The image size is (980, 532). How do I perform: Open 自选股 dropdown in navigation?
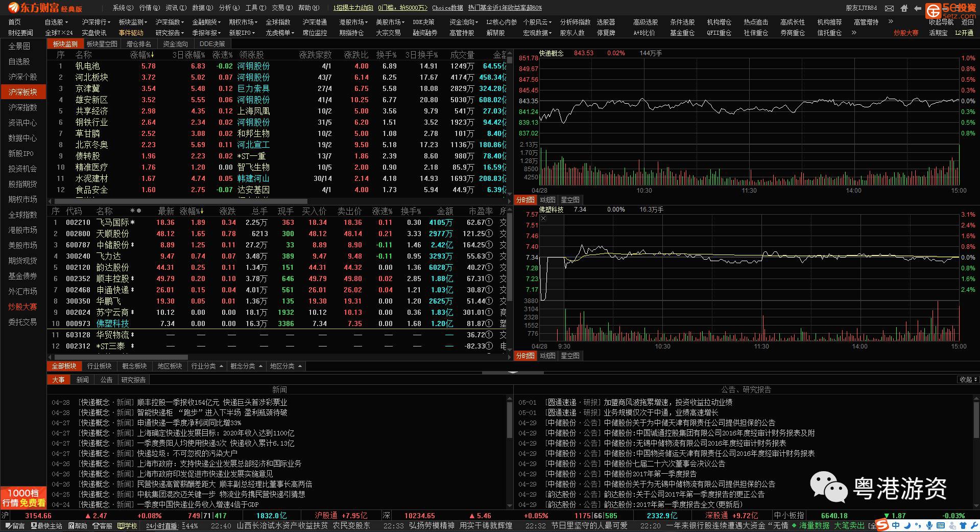point(56,22)
